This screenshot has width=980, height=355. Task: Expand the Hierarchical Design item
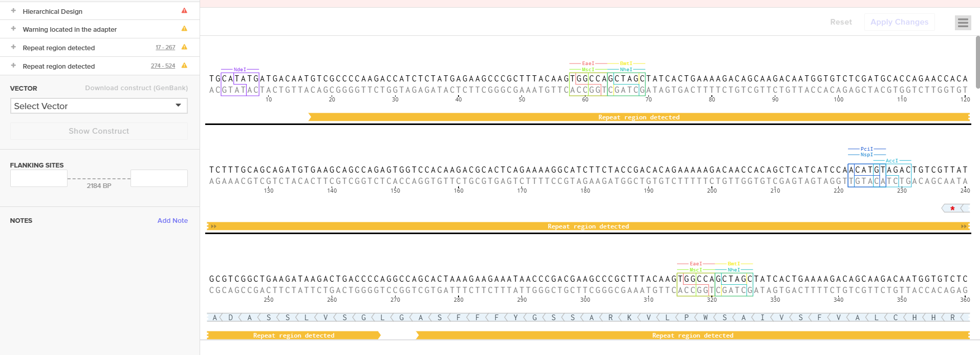[13, 11]
